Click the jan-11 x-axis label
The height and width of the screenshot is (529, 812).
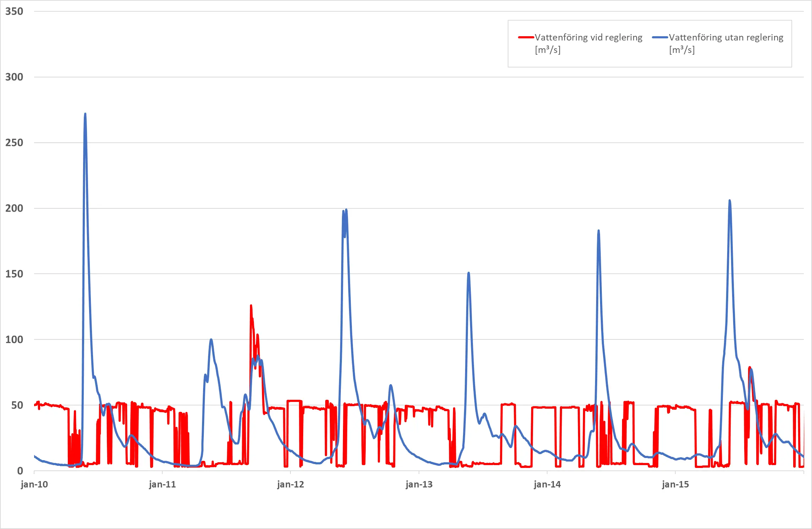(x=162, y=485)
